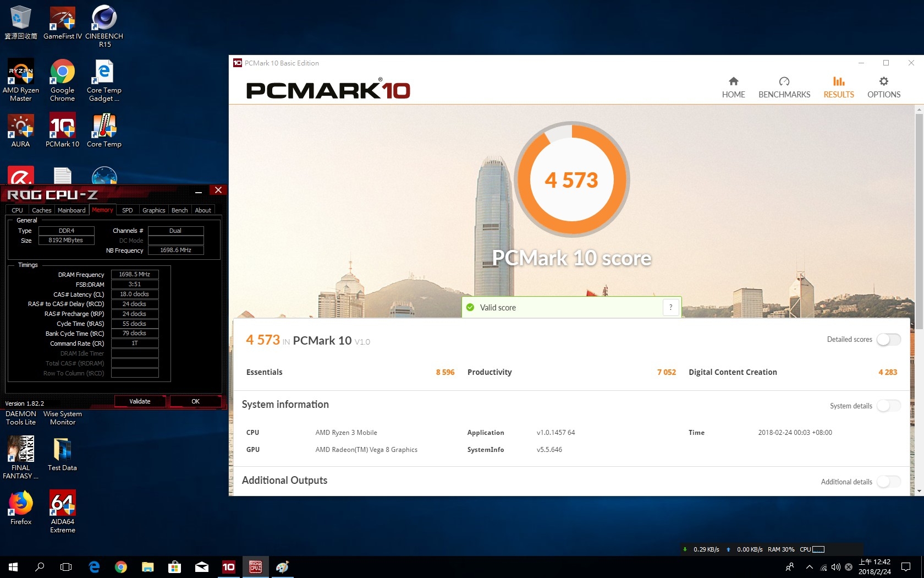
Task: Launch AURA desktop shortcut
Action: pyautogui.click(x=21, y=130)
